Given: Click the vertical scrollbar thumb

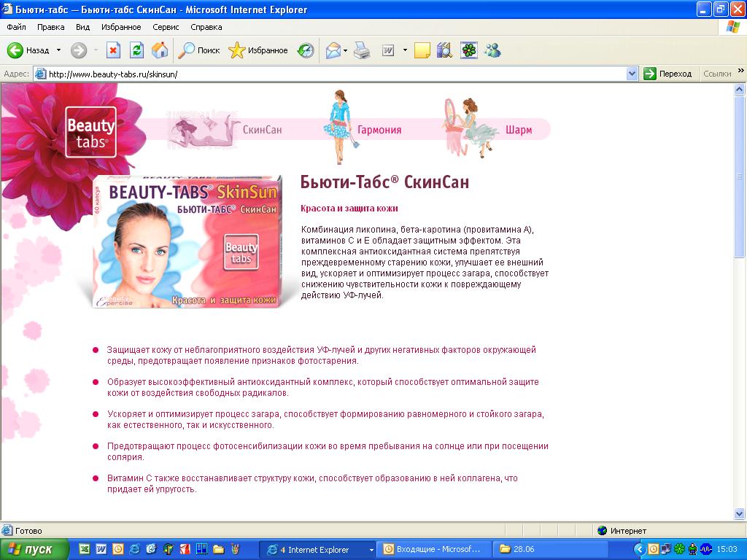Looking at the screenshot, I should [x=740, y=176].
